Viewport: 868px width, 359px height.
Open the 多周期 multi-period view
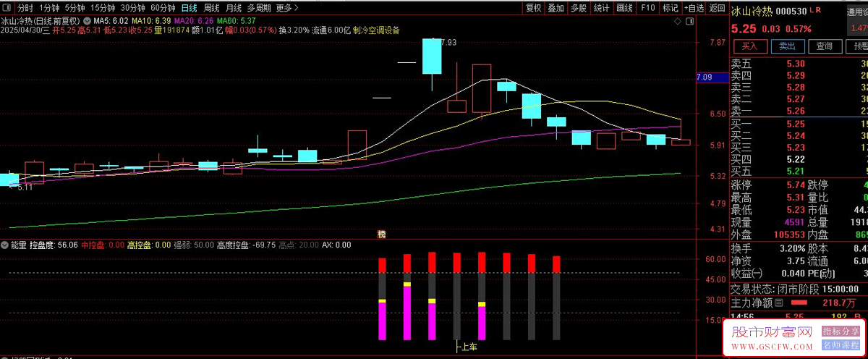coord(259,8)
